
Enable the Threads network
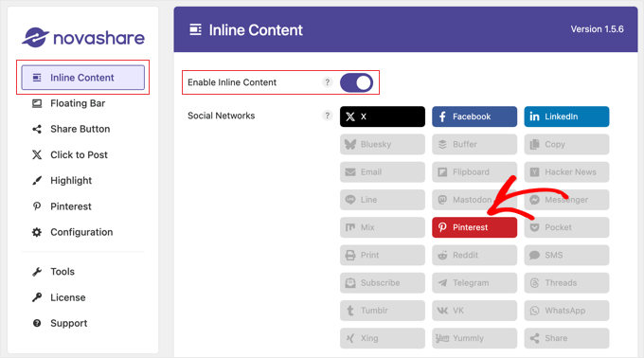[566, 283]
